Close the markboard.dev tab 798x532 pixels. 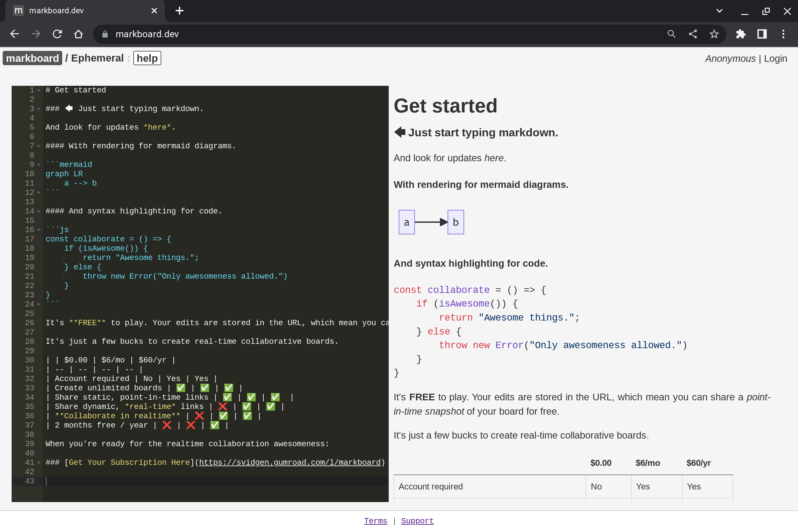[154, 11]
